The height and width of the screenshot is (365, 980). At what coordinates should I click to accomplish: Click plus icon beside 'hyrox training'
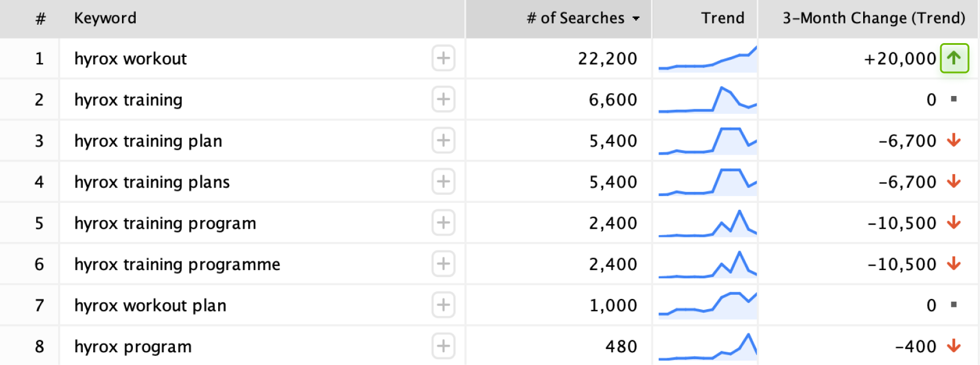[x=443, y=99]
